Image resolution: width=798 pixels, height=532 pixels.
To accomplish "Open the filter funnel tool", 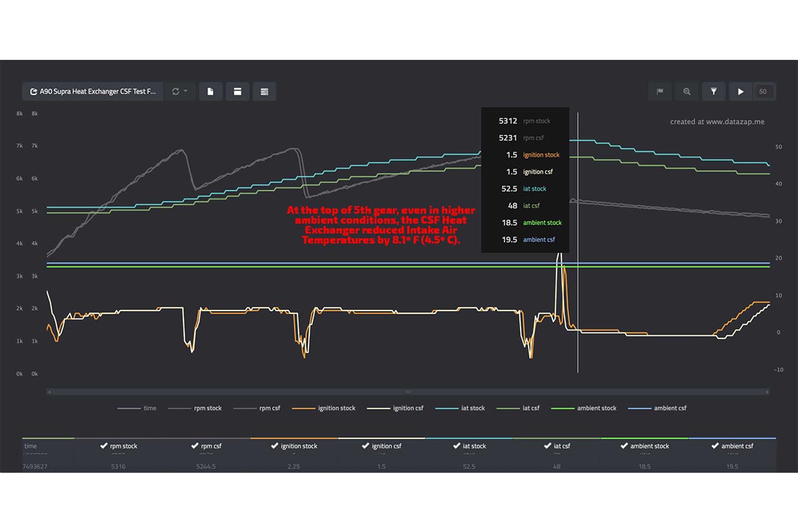I will pos(714,92).
